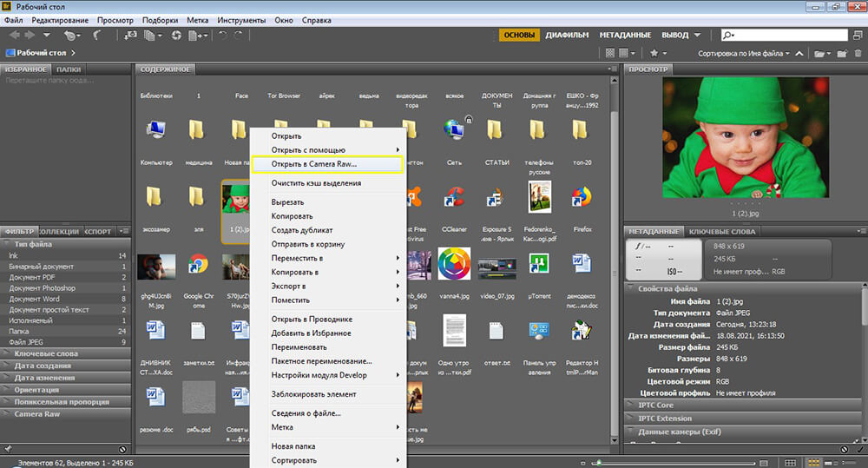Image resolution: width=868 pixels, height=468 pixels.
Task: Rotate 90° clockwise icon
Action: click(x=238, y=36)
